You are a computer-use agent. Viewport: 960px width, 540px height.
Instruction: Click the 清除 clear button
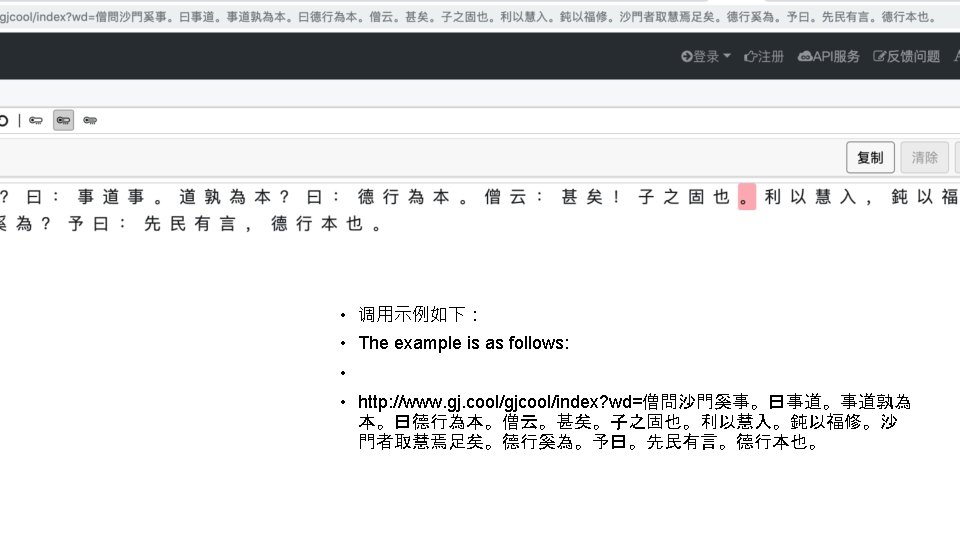[x=924, y=157]
